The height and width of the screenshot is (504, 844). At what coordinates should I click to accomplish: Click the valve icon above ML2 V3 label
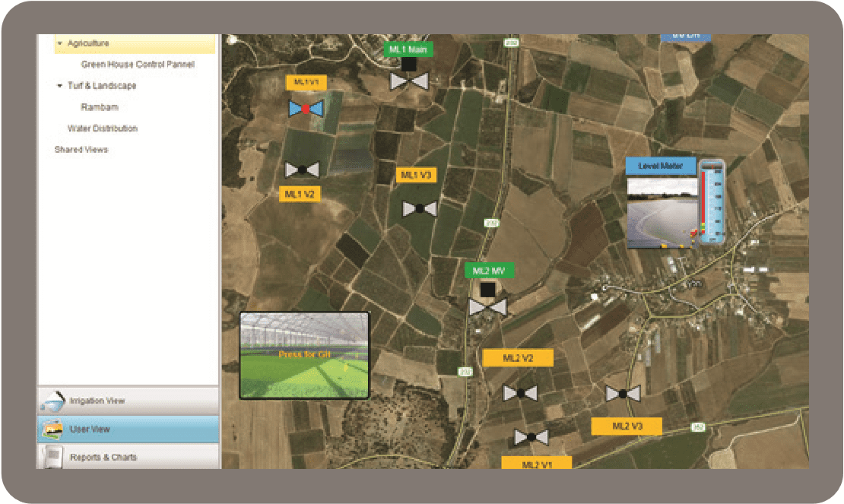pos(623,394)
